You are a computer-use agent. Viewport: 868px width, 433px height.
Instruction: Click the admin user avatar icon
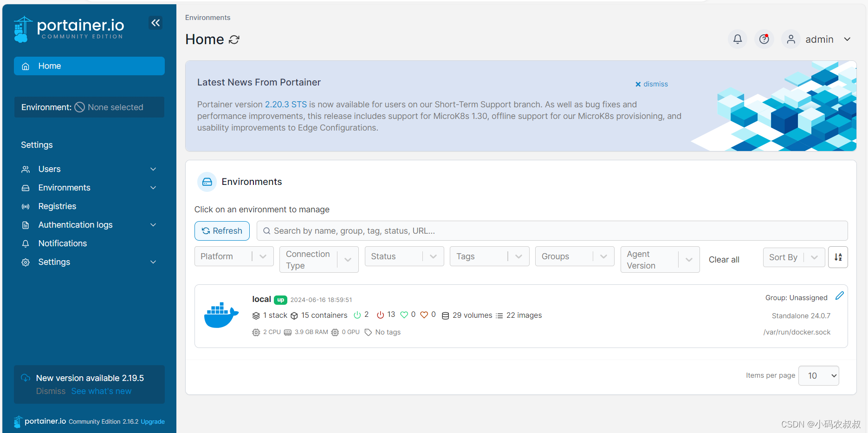(791, 39)
